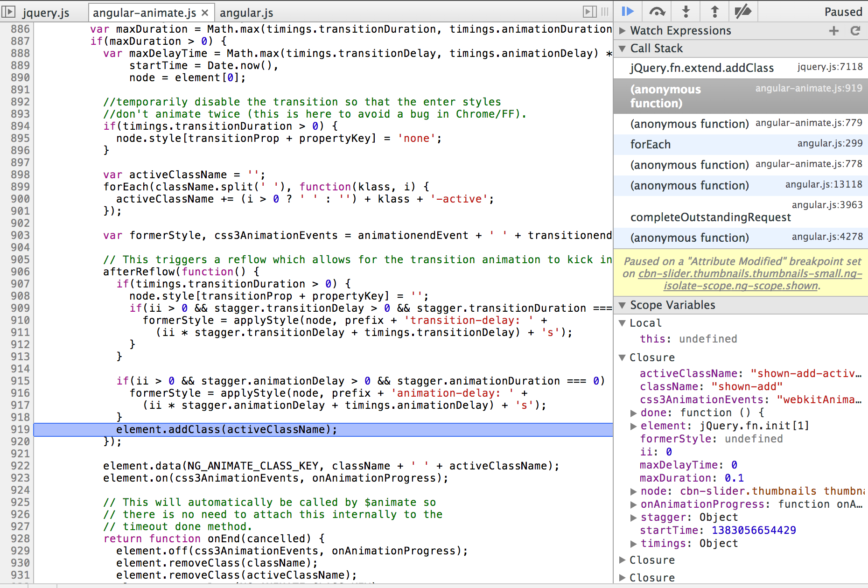The image size is (868, 588).
Task: Deactivate all breakpoints
Action: (743, 11)
